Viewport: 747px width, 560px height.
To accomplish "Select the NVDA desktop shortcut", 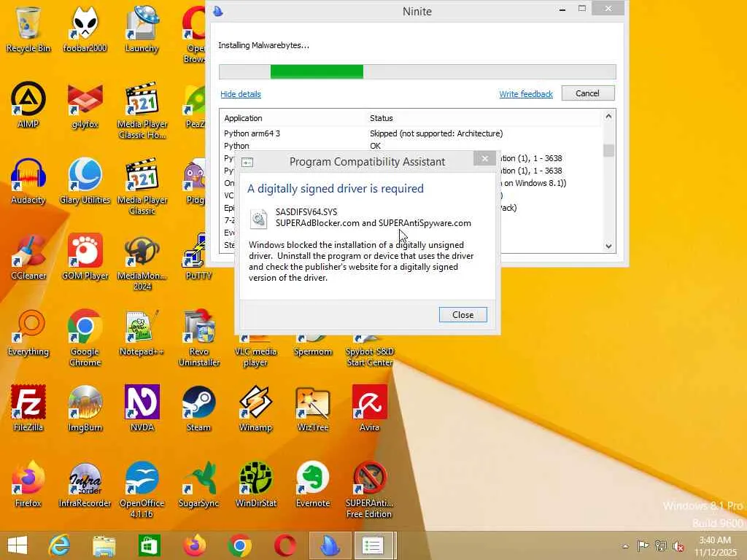I will point(142,408).
